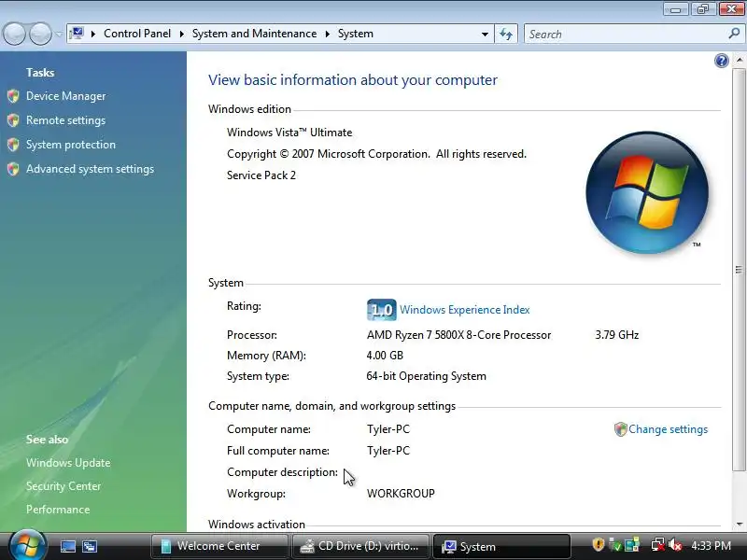Open Remote settings from the Tasks pane

tap(65, 120)
